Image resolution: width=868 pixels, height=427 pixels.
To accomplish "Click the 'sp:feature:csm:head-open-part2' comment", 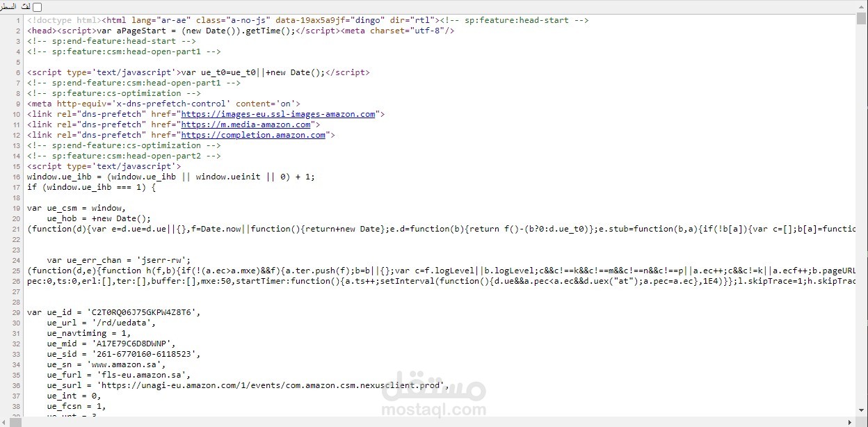I will 124,156.
